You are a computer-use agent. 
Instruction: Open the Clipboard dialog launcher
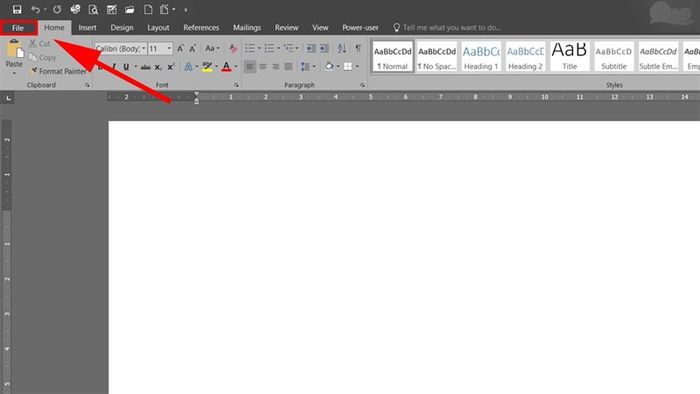point(88,85)
